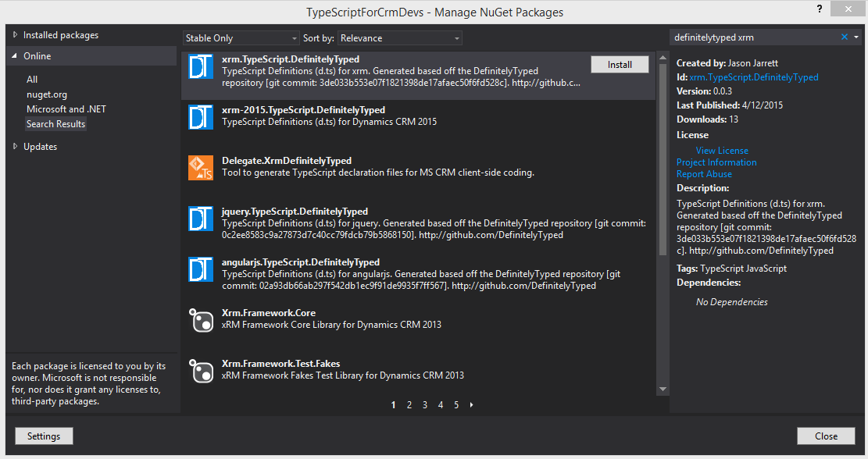The width and height of the screenshot is (868, 459).
Task: Click the Last Published 4/12/2015 text
Action: point(730,105)
